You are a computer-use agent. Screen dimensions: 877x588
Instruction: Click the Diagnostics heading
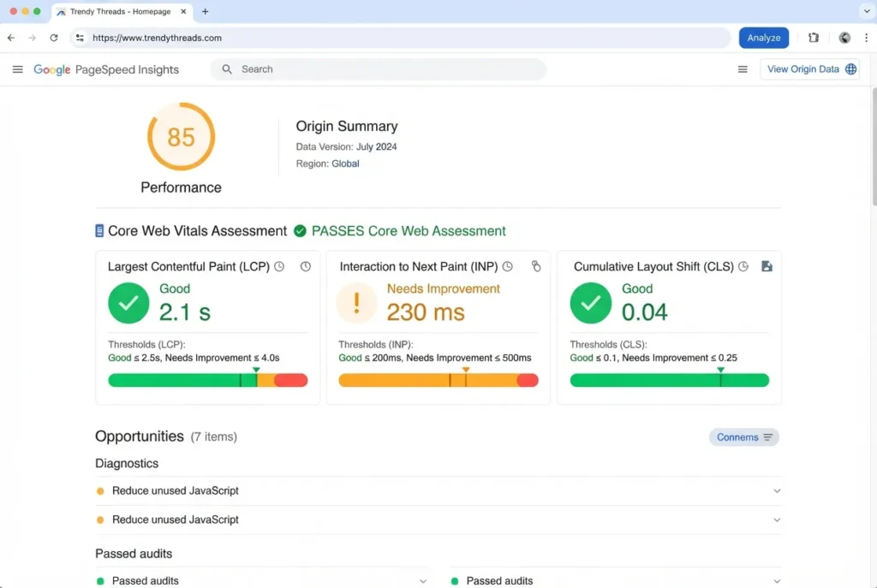[127, 463]
